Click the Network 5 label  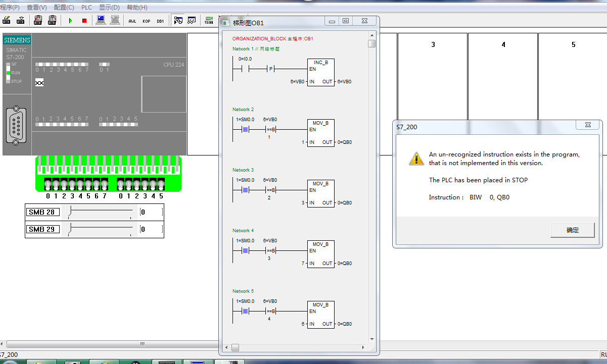click(x=243, y=291)
